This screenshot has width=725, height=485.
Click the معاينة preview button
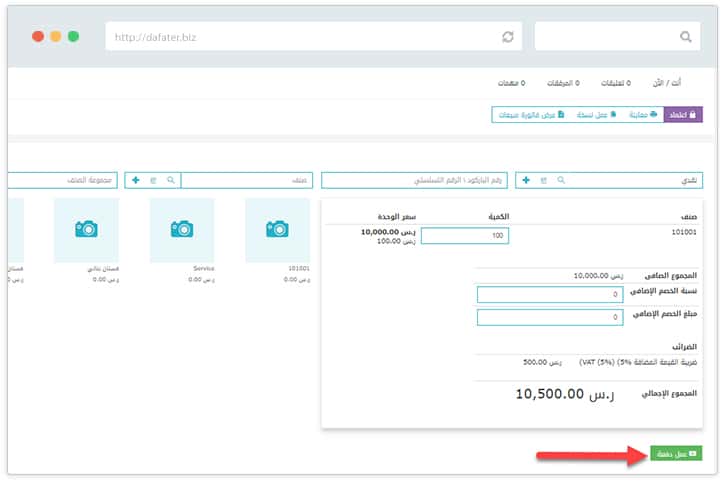point(642,115)
